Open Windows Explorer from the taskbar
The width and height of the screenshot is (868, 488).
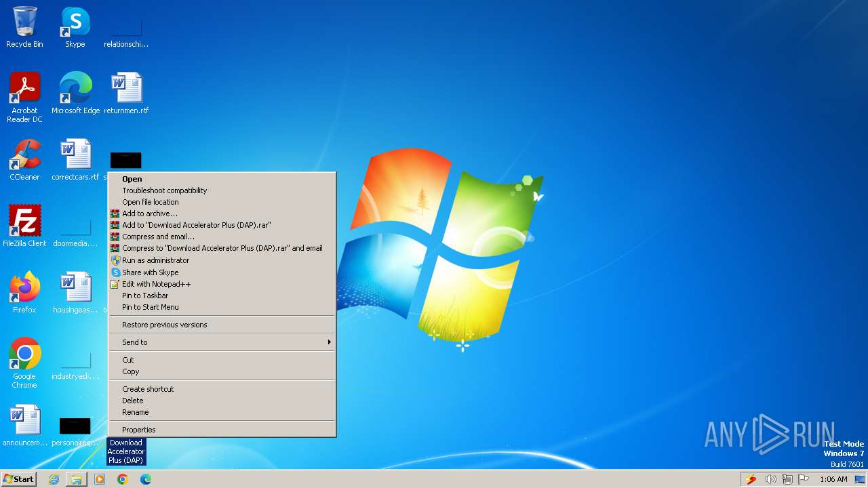click(x=77, y=479)
